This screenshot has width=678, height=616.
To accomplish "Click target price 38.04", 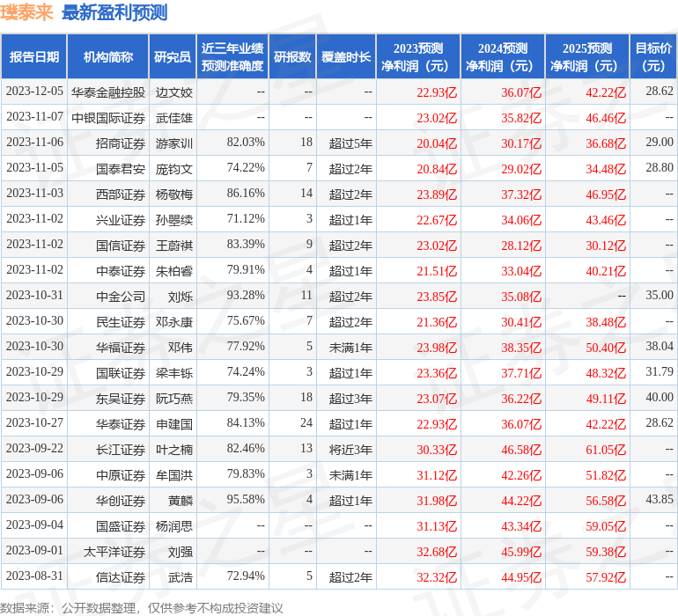I will coord(660,346).
